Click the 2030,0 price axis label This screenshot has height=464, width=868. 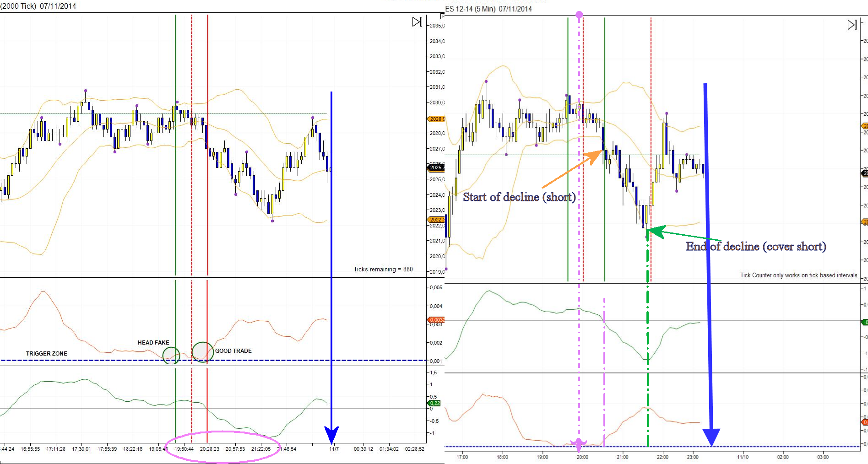coord(437,103)
